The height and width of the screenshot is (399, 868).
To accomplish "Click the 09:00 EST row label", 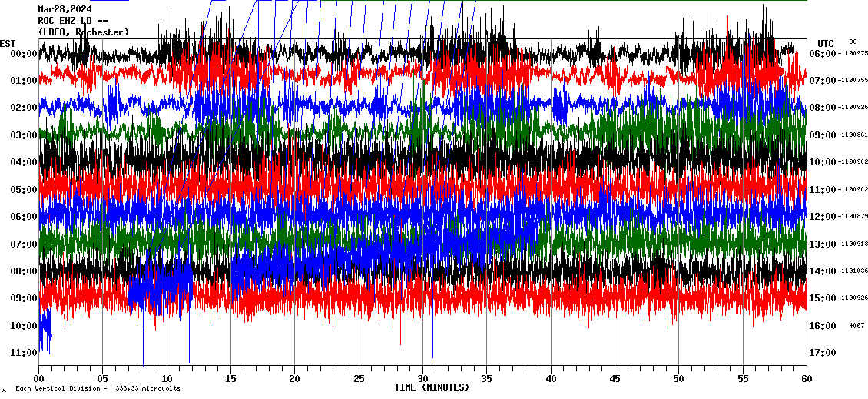I will [25, 298].
